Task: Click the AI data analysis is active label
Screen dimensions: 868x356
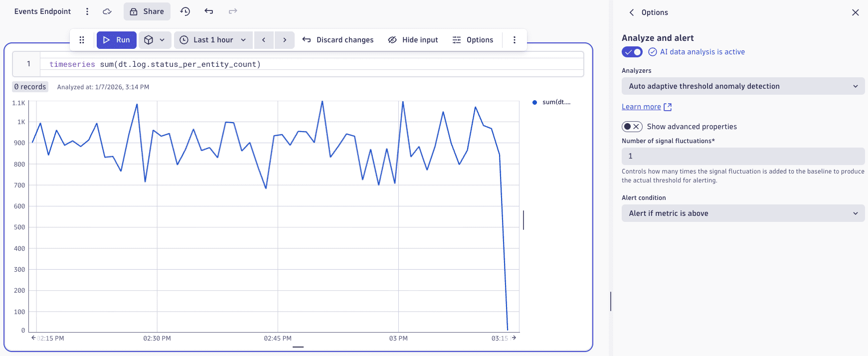Action: click(702, 52)
